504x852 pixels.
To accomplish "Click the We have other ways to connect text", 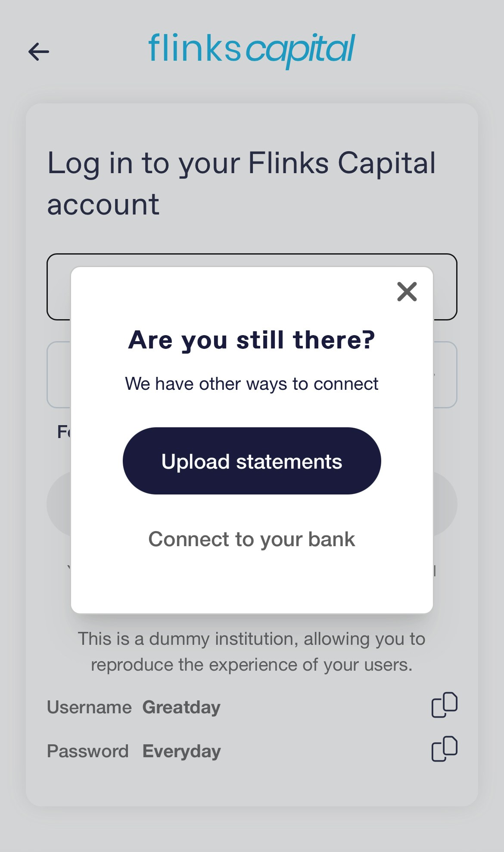I will [251, 383].
